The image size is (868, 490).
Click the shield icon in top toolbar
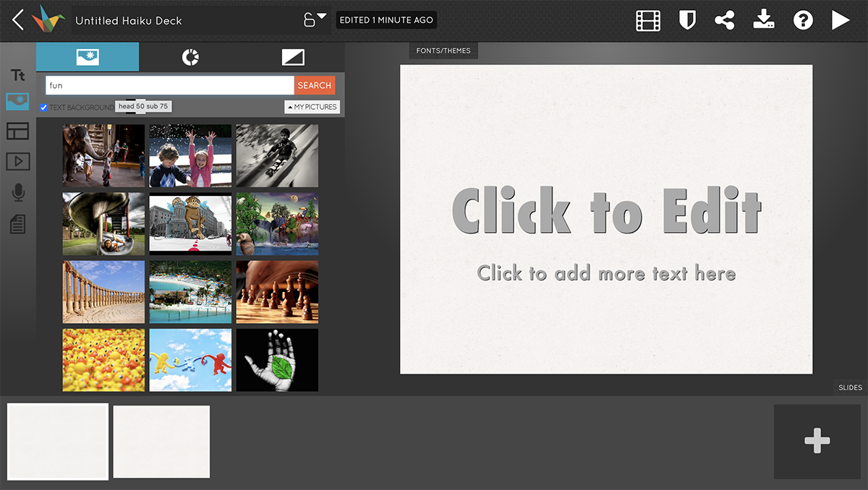pos(687,20)
